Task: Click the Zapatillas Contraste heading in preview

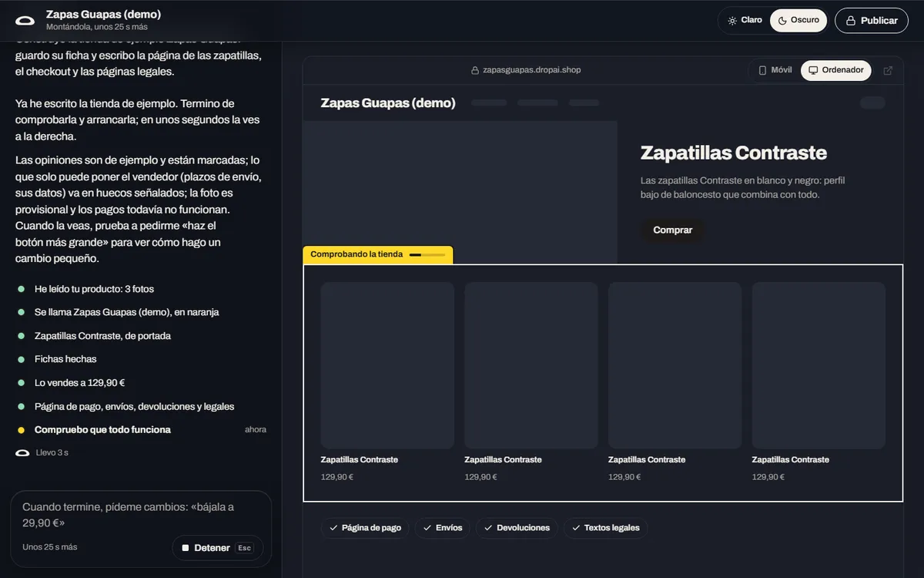Action: [x=734, y=153]
